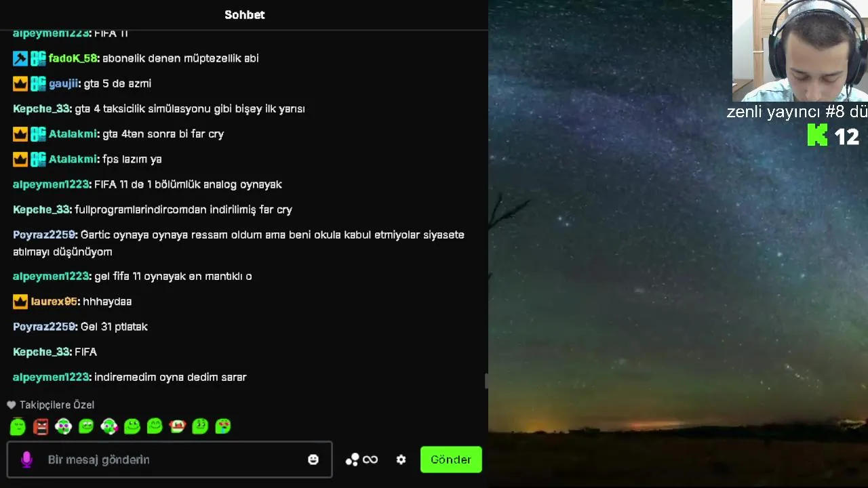868x488 pixels.
Task: Open the emoji picker smiley icon
Action: click(x=313, y=460)
